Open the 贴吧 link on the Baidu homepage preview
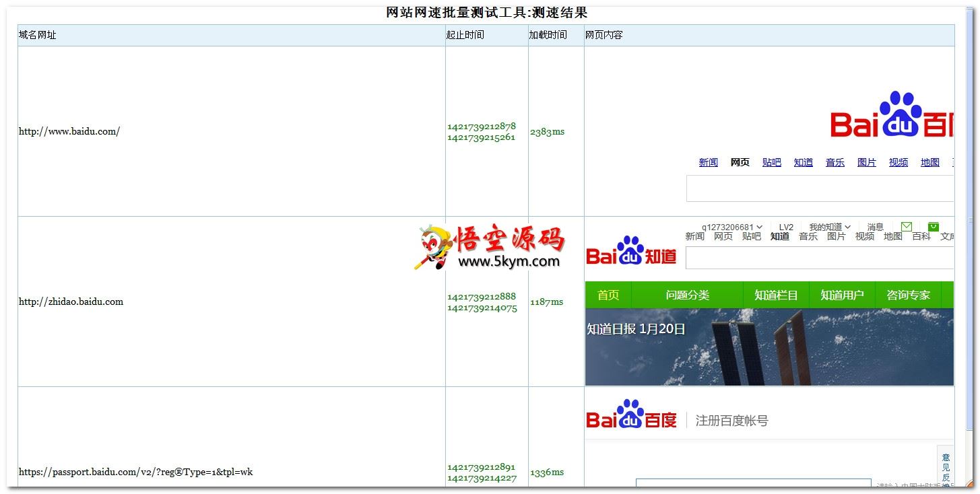This screenshot has width=980, height=494. (772, 162)
